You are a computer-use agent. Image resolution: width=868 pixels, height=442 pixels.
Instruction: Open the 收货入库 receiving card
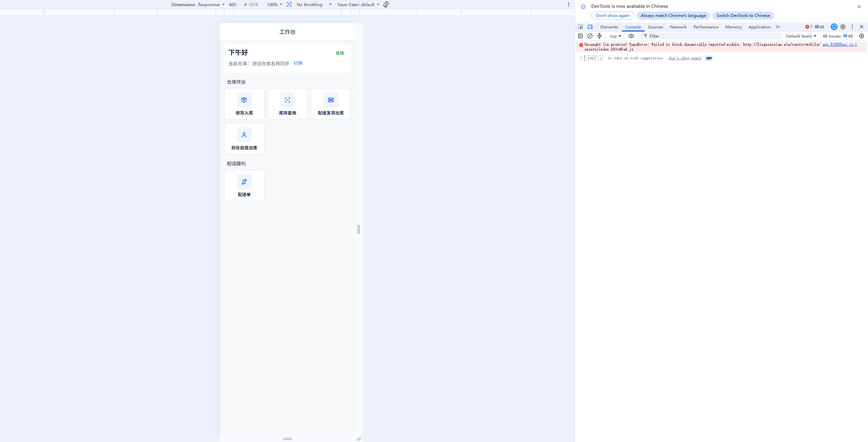[244, 104]
